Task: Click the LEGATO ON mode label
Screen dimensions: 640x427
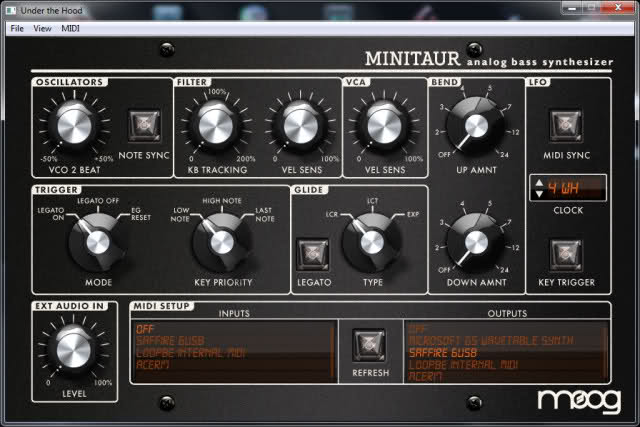Action: (51, 214)
